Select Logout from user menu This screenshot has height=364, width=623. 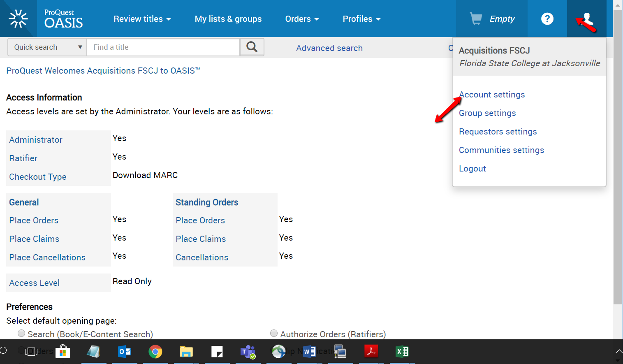[x=472, y=169]
